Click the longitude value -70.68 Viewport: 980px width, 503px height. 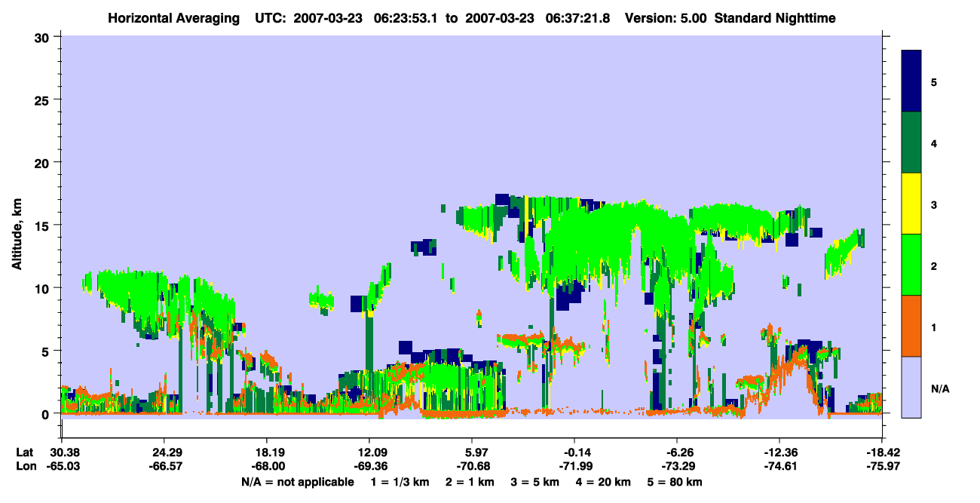point(472,466)
